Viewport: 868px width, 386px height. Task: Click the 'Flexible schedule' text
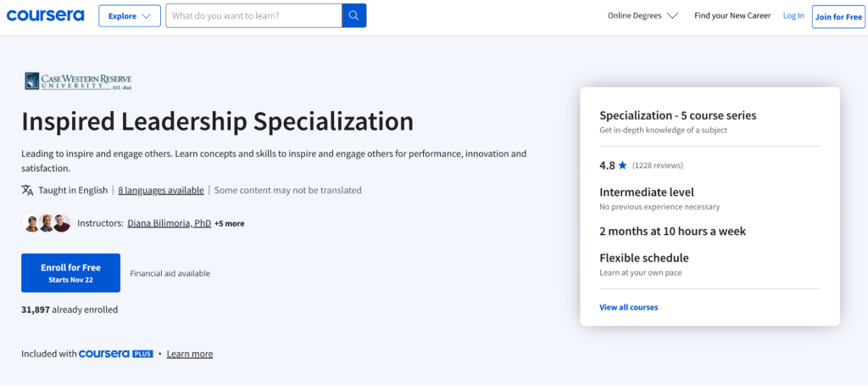pos(644,258)
